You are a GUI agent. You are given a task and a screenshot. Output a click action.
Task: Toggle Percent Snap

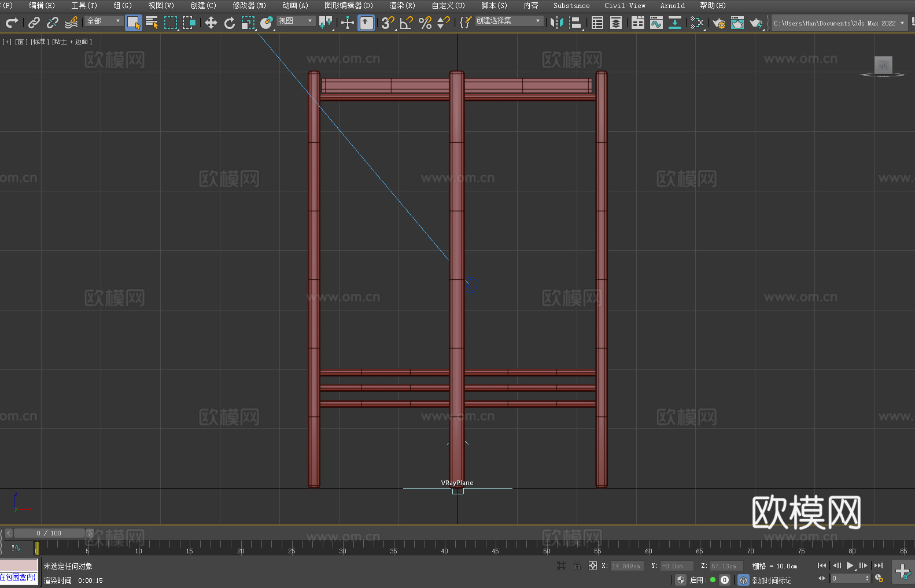click(x=425, y=23)
